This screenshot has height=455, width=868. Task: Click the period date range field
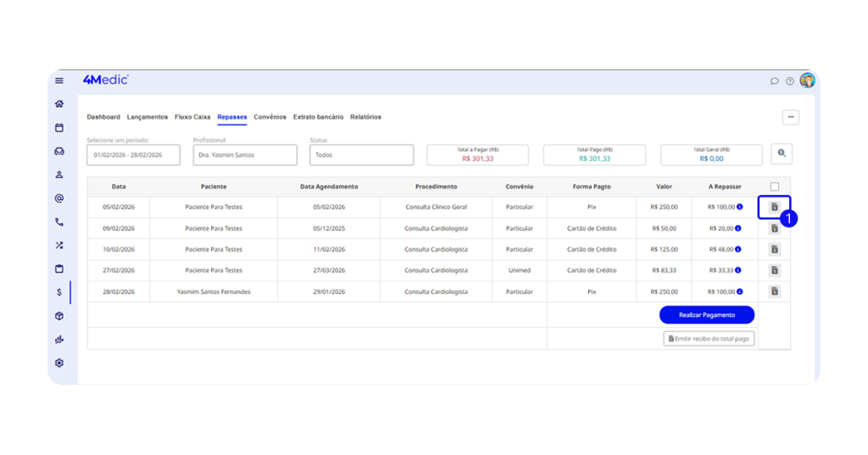coord(133,155)
